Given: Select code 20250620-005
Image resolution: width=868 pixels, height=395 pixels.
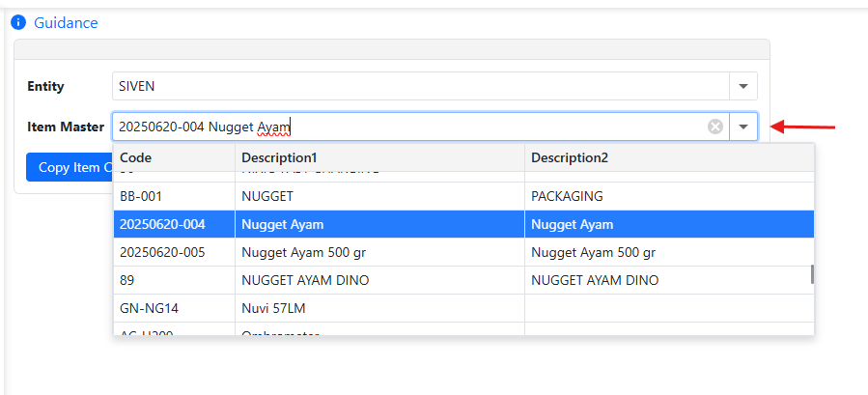Looking at the screenshot, I should click(x=175, y=253).
